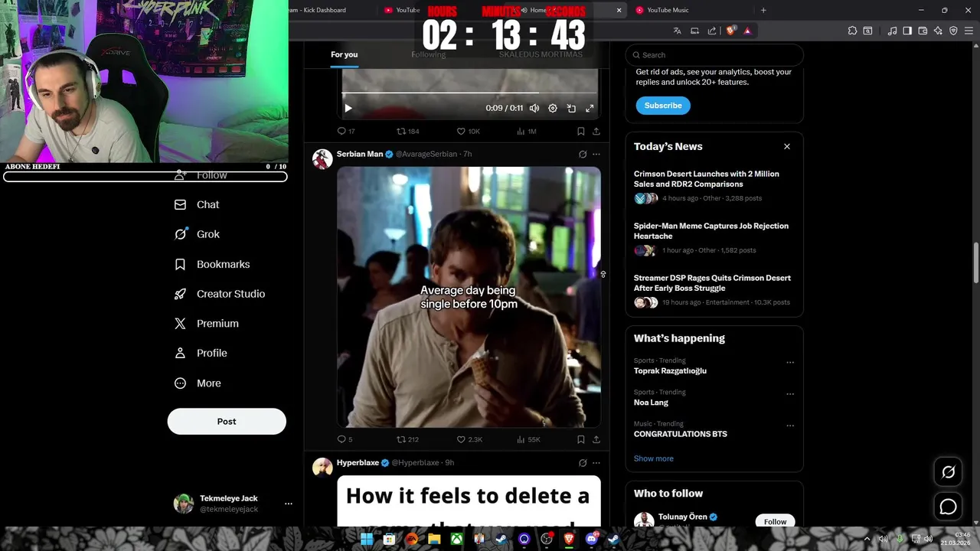Image resolution: width=980 pixels, height=551 pixels.
Task: Click the browser translate page icon
Action: click(x=677, y=31)
